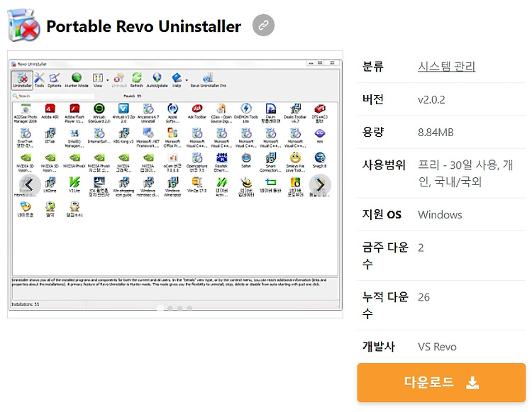532x412 pixels.
Task: Jump to the third carousel dot
Action: point(180,308)
